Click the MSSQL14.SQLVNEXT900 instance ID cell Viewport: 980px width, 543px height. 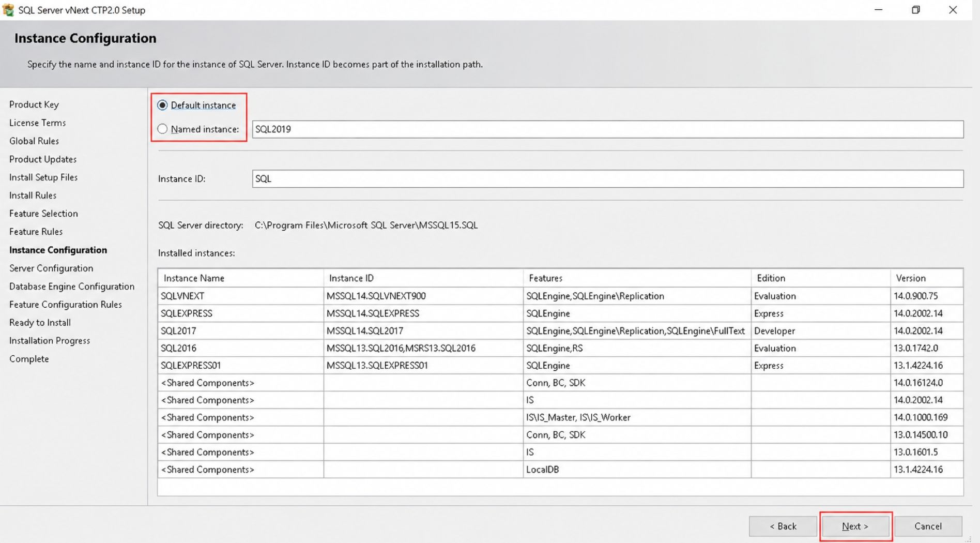tap(423, 296)
